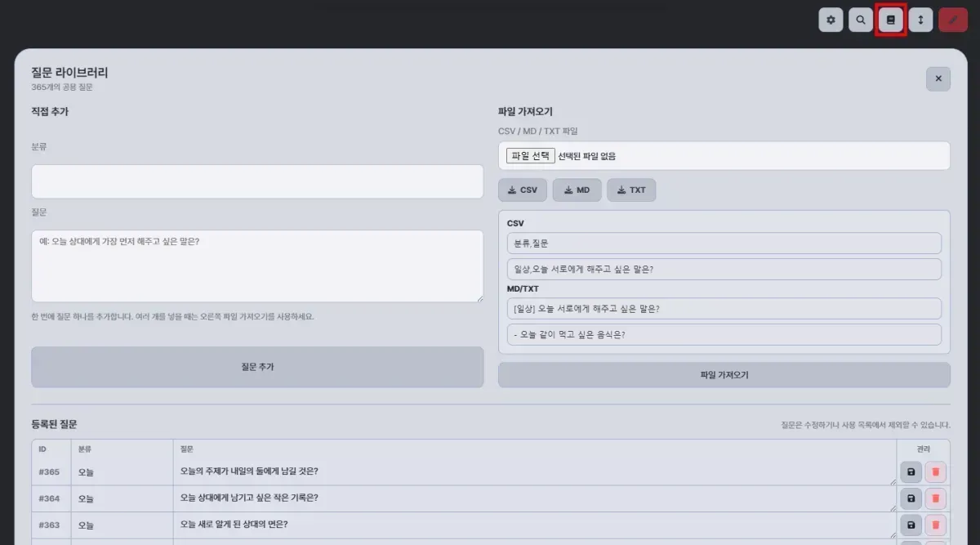Image resolution: width=980 pixels, height=545 pixels.
Task: Save question #364 with disk icon
Action: [911, 498]
